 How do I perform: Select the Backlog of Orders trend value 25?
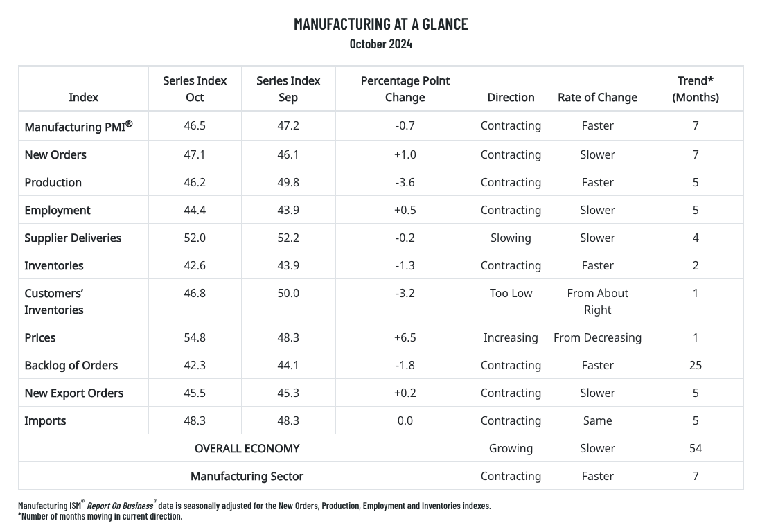click(x=695, y=365)
